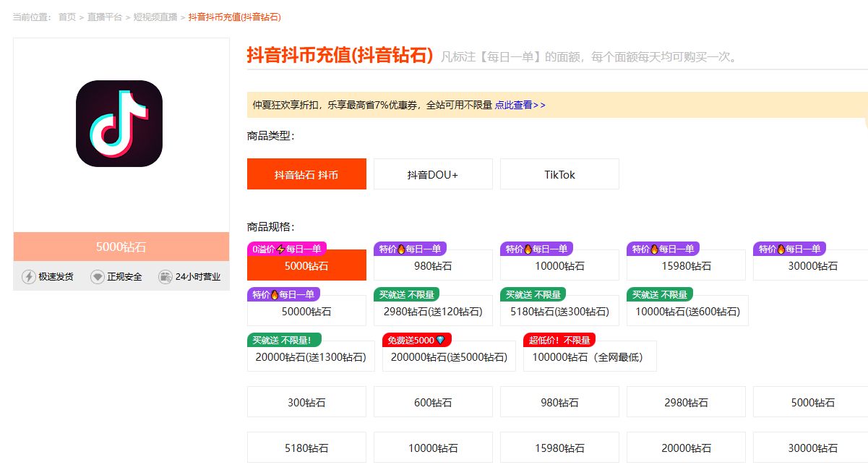The image size is (868, 470).
Task: Pick 2980钻石(送120钻石) spec
Action: click(x=433, y=311)
